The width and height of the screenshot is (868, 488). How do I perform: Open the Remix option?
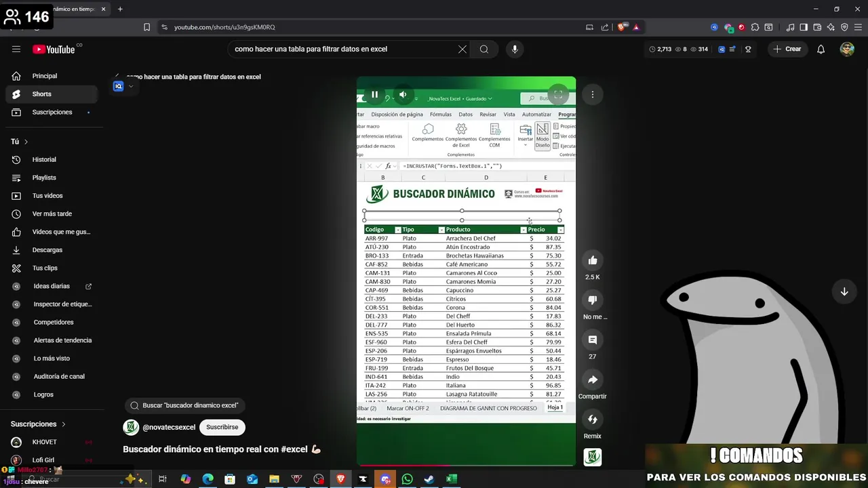(593, 420)
